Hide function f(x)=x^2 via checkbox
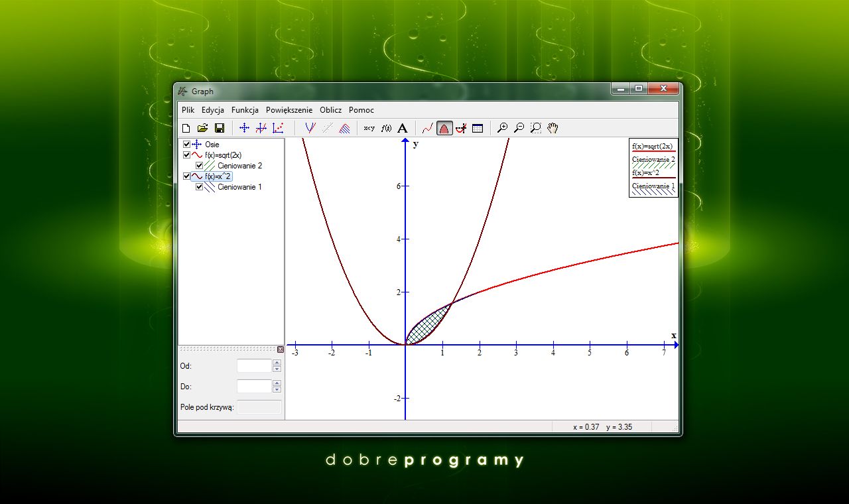Viewport: 849px width, 504px height. 186,176
